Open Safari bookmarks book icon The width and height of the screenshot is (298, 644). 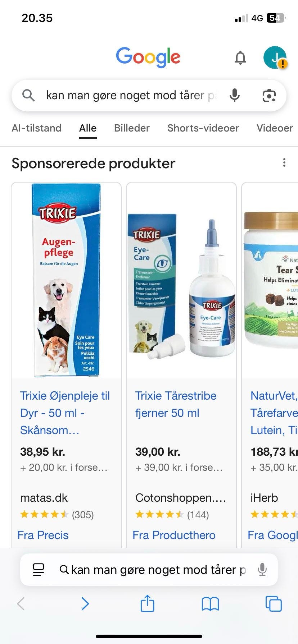coord(210,604)
